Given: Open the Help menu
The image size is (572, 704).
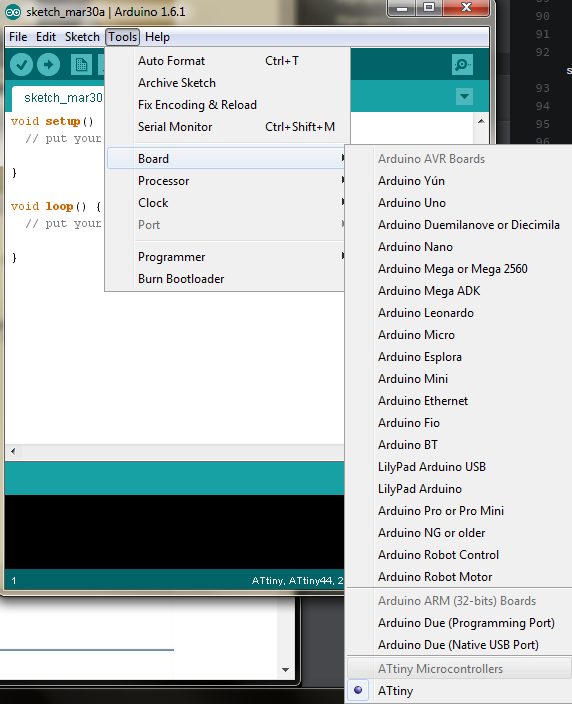Looking at the screenshot, I should point(157,37).
